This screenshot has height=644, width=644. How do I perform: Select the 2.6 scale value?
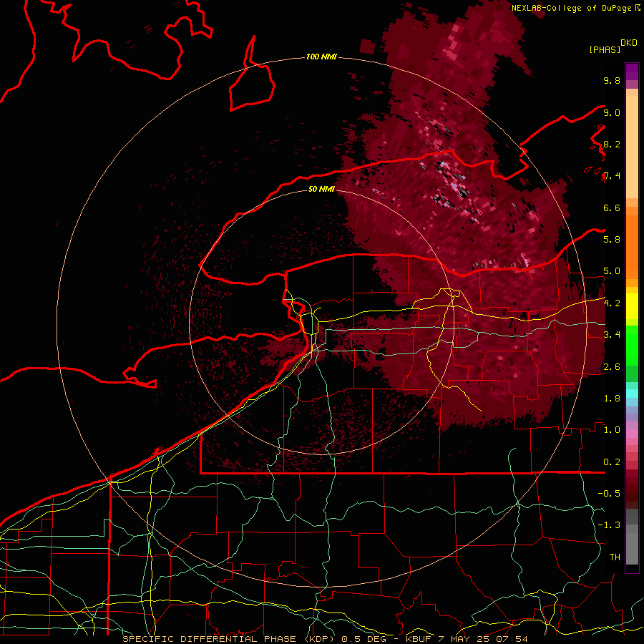coord(612,367)
